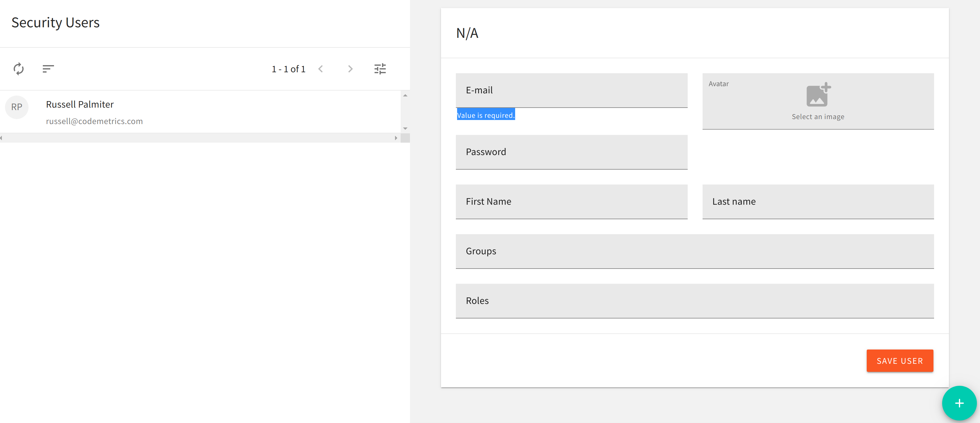
Task: Open the Groups selection dropdown
Action: click(694, 251)
